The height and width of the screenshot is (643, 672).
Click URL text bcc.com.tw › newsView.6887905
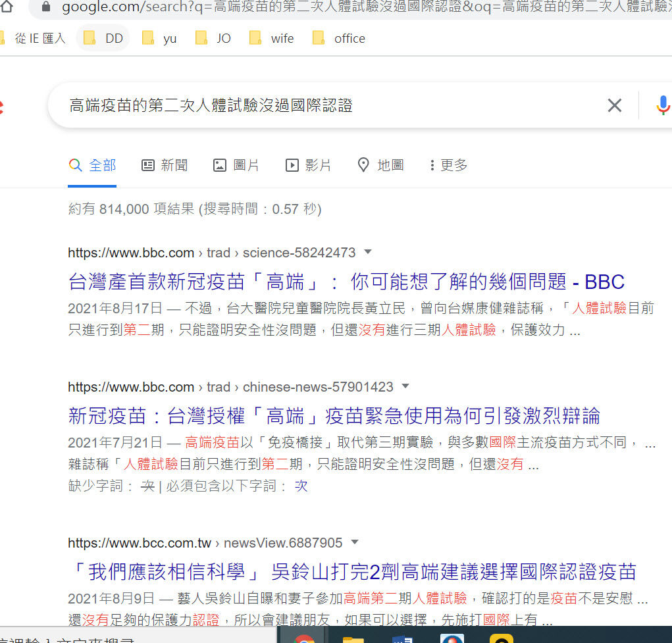[205, 543]
